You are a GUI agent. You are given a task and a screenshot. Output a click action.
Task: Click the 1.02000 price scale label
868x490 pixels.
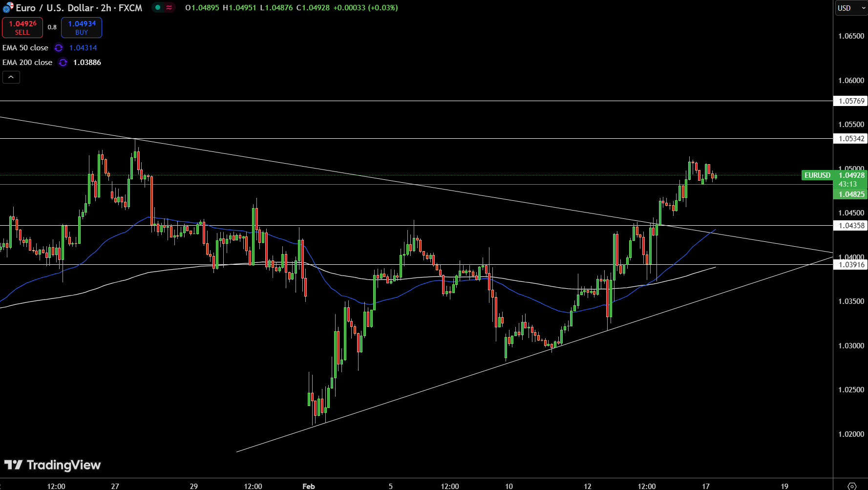point(851,434)
